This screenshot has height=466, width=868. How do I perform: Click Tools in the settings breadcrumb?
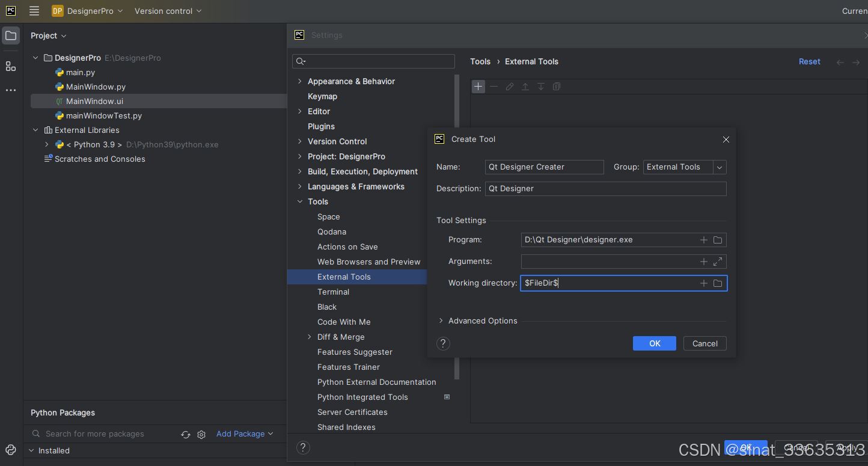point(480,61)
